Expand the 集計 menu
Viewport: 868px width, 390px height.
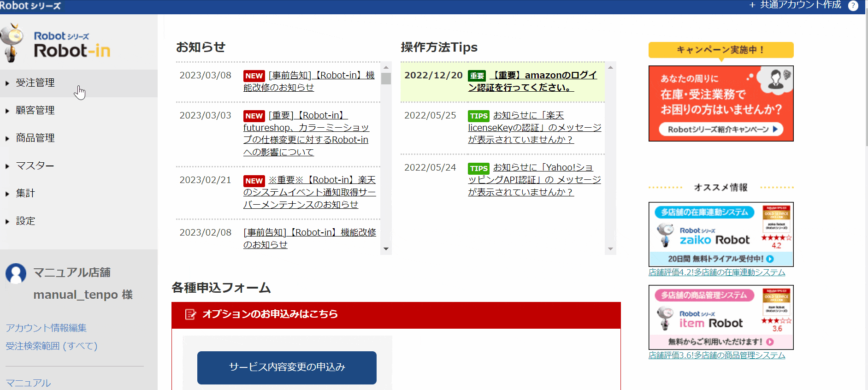(x=78, y=194)
